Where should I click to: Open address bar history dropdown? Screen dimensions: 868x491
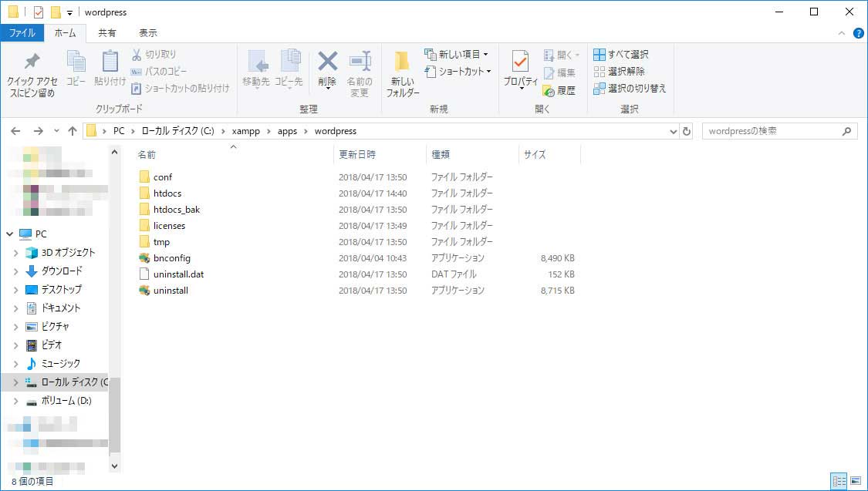pos(673,131)
